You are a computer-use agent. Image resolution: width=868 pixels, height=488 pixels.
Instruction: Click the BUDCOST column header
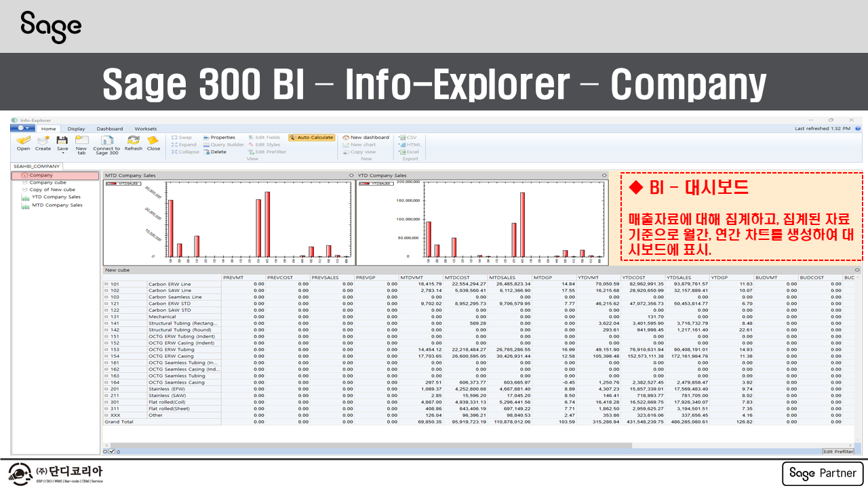click(821, 277)
